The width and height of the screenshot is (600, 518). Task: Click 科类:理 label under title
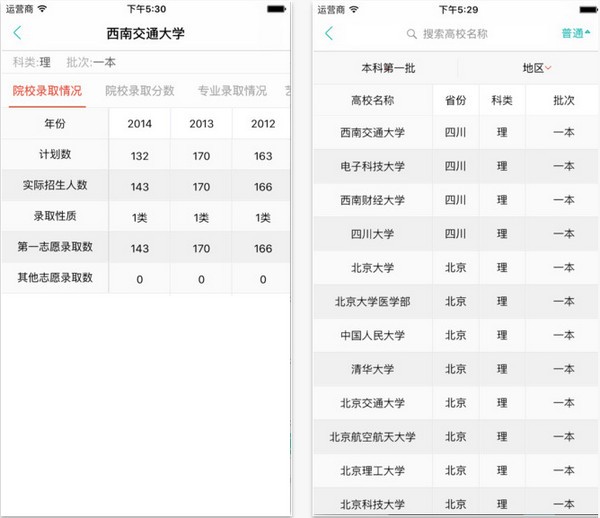(31, 62)
